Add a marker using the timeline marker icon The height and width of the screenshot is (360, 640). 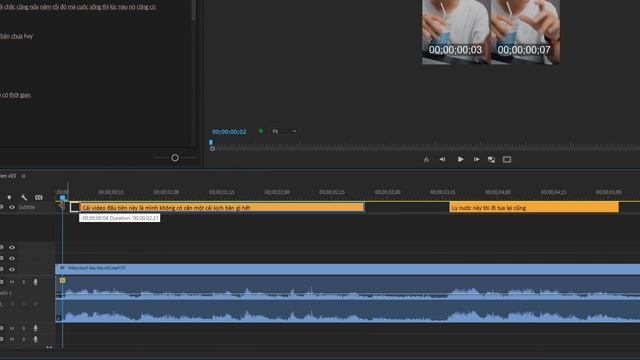pyautogui.click(x=9, y=198)
